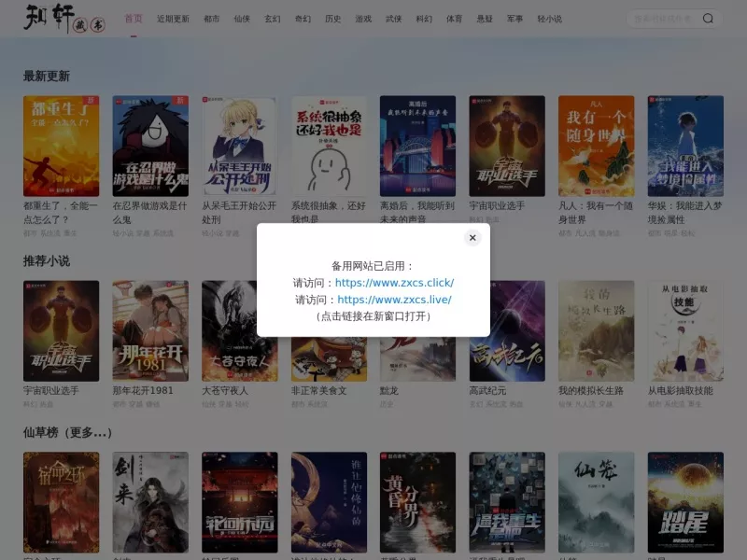Image resolution: width=747 pixels, height=560 pixels.
Task: Click title 高武纪元
Action: click(x=487, y=390)
